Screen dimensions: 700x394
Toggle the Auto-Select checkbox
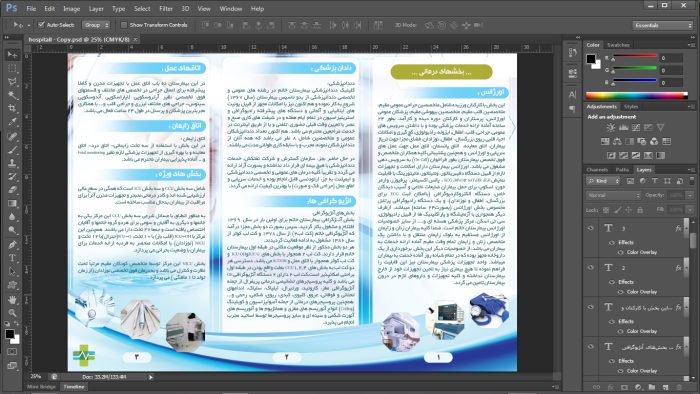pos(41,25)
